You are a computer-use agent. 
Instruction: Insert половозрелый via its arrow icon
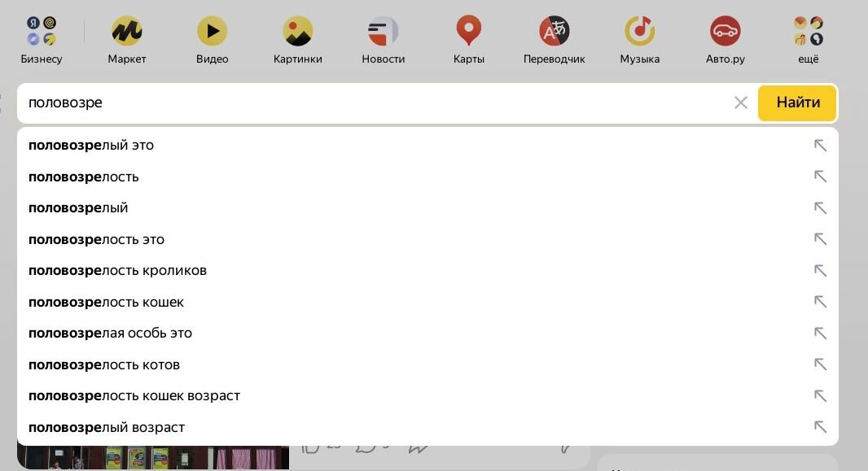click(820, 208)
